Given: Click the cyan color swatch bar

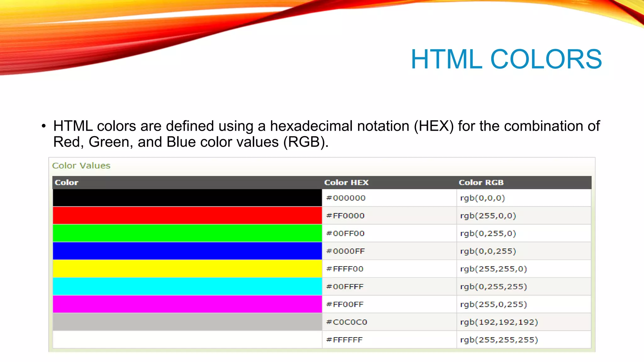Looking at the screenshot, I should [187, 286].
